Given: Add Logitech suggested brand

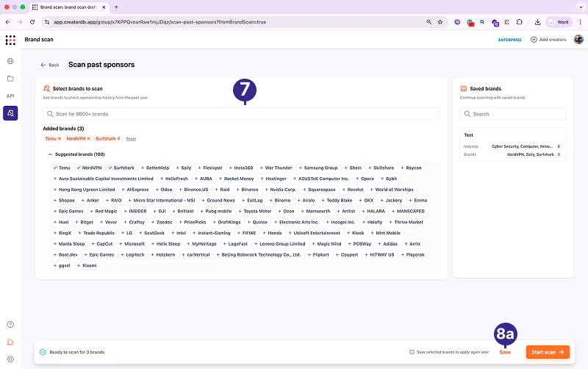Looking at the screenshot, I should coord(132,255).
